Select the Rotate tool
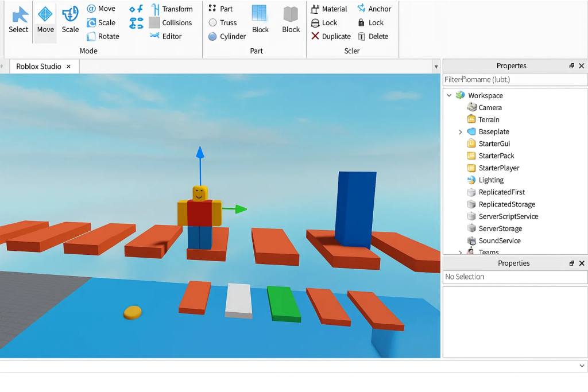This screenshot has width=588, height=392. [103, 36]
